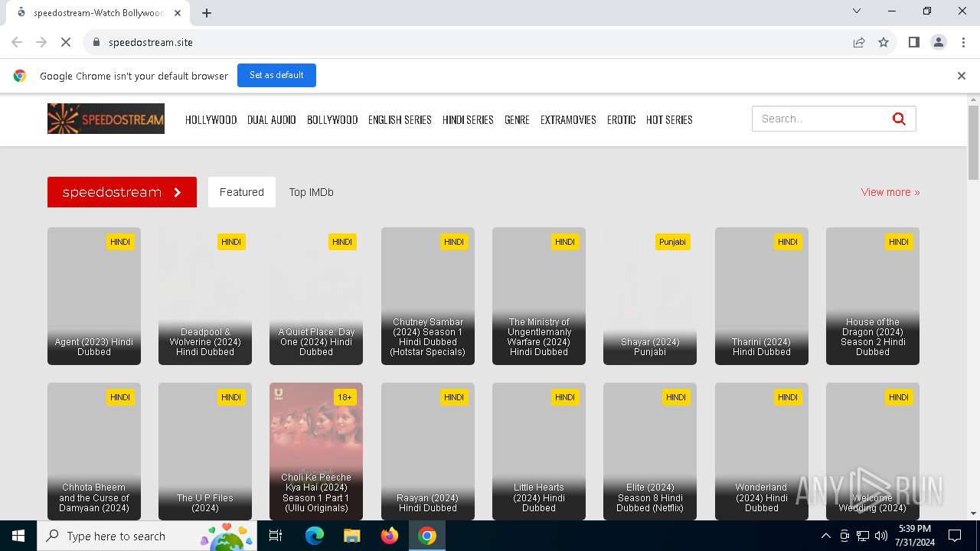Click the Chrome taskbar icon
980x551 pixels.
coord(427,536)
